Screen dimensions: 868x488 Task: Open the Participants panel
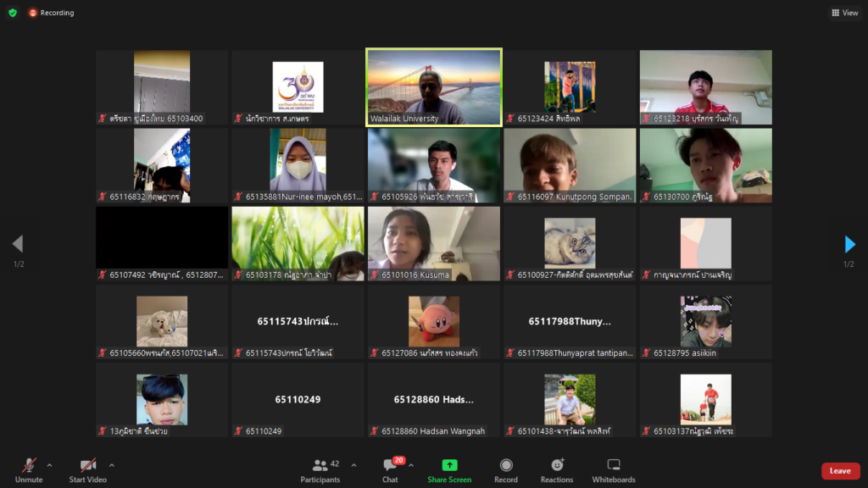[320, 469]
